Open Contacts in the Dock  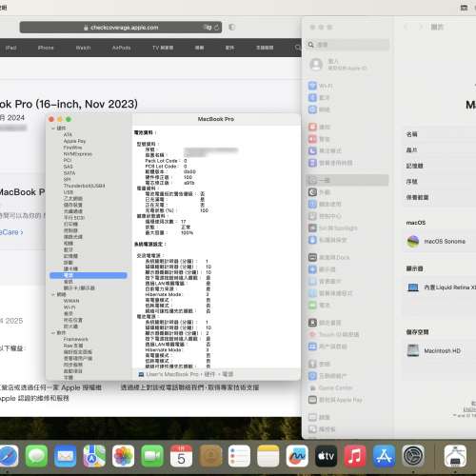[x=210, y=456]
